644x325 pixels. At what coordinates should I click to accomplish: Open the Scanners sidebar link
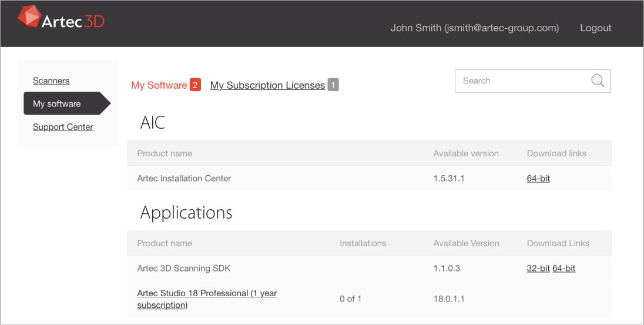point(51,81)
